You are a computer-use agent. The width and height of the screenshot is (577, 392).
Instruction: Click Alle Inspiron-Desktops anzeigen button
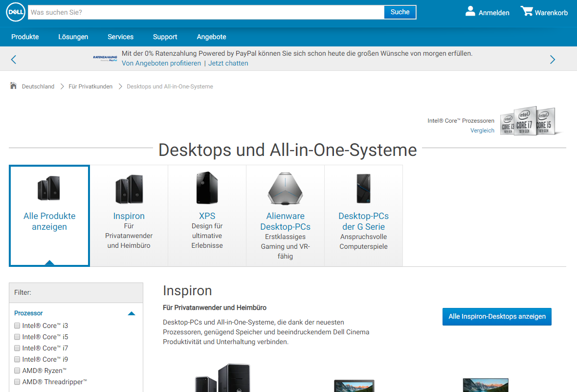pos(497,317)
